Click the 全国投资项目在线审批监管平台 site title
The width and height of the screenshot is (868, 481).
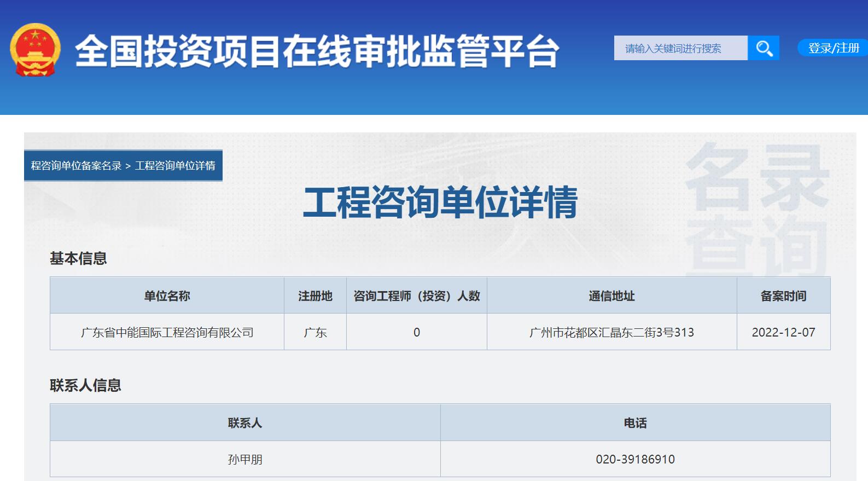(x=317, y=51)
